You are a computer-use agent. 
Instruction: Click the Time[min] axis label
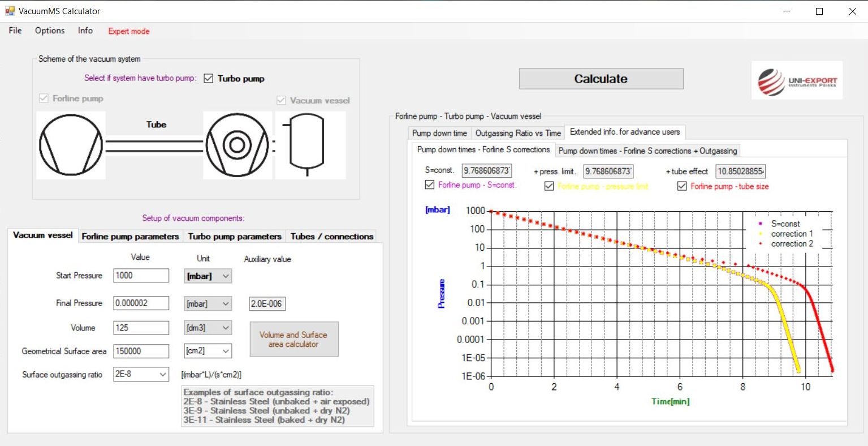670,401
